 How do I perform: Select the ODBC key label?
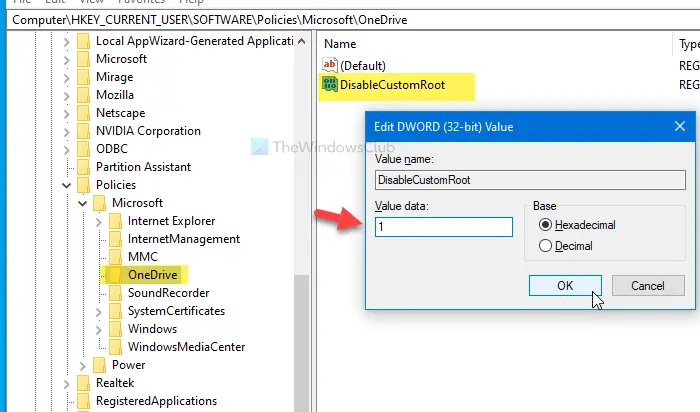click(112, 149)
